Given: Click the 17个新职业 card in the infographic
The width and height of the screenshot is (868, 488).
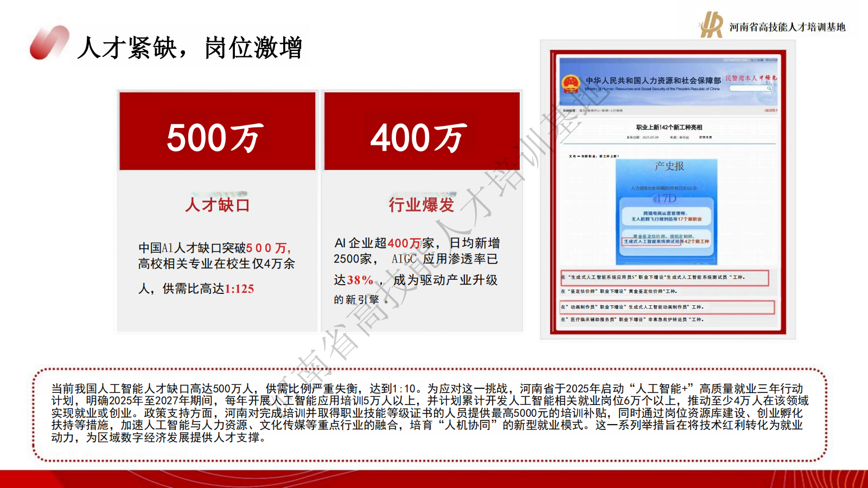Looking at the screenshot, I should [666, 216].
